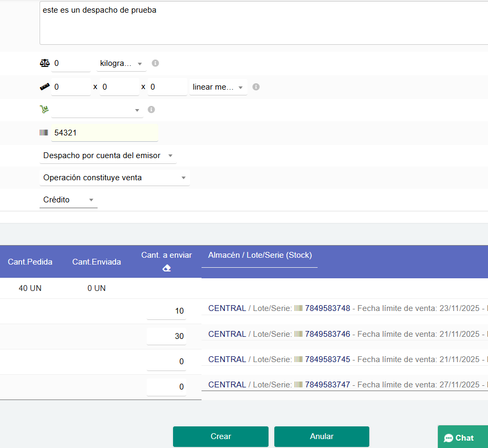Open the linear measure unit dropdown
The width and height of the screenshot is (488, 448).
pyautogui.click(x=218, y=87)
